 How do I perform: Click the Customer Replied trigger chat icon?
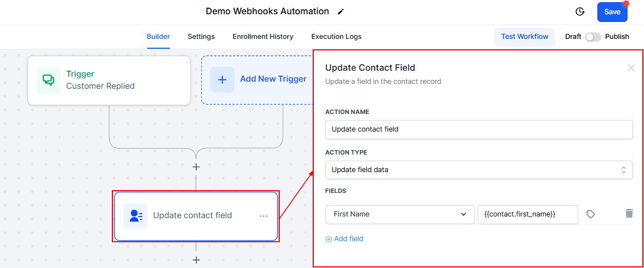[48, 80]
